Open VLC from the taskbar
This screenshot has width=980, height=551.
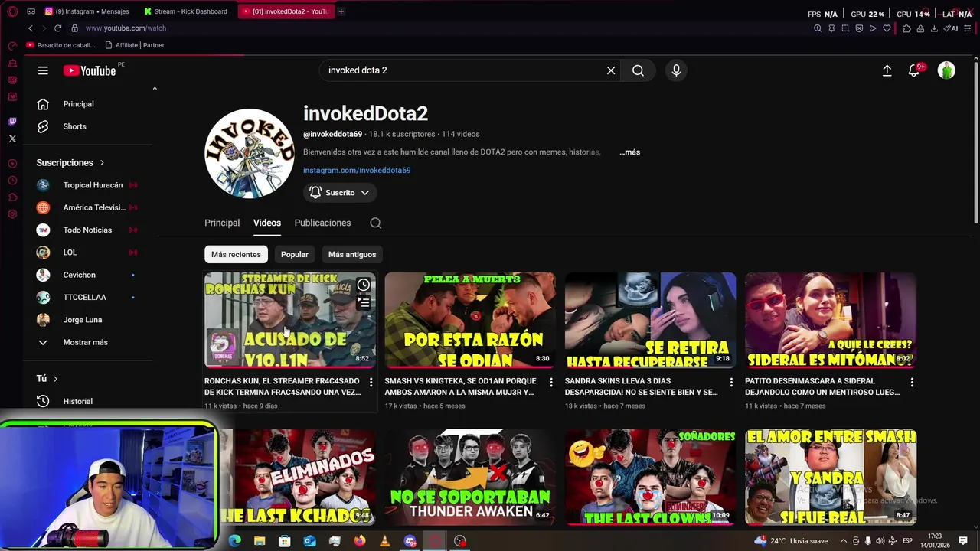(x=384, y=541)
